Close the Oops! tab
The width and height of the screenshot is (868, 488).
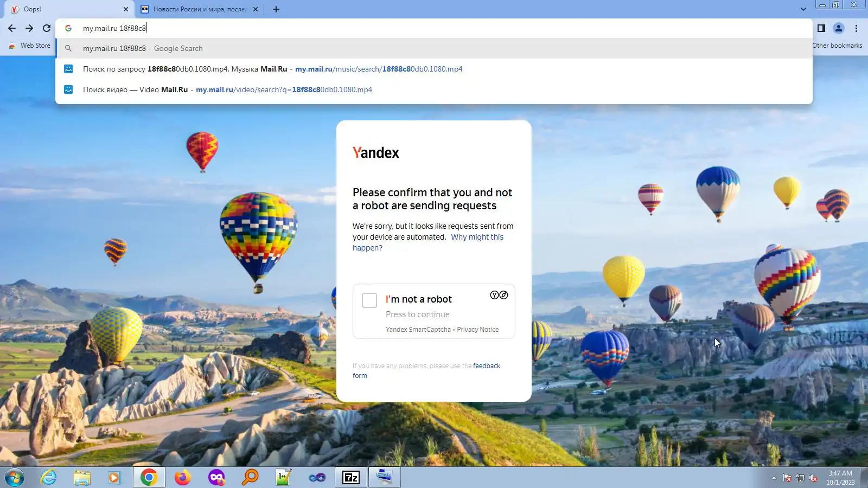tap(126, 9)
